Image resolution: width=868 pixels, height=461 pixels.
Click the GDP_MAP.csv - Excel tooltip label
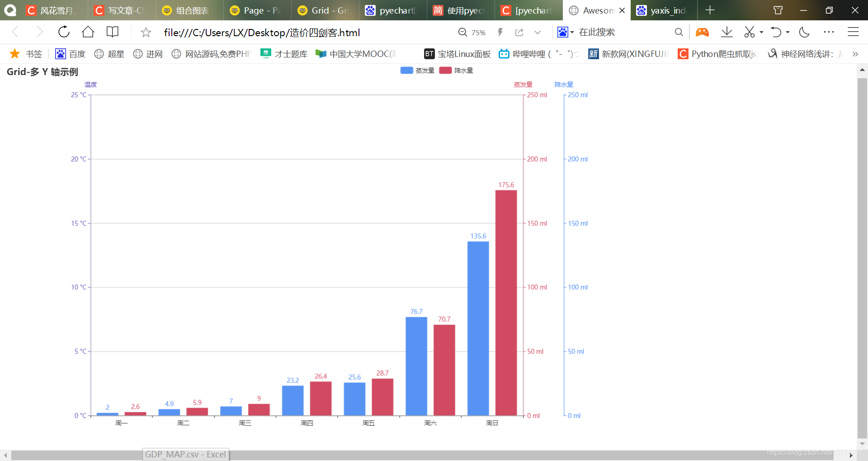pos(185,454)
